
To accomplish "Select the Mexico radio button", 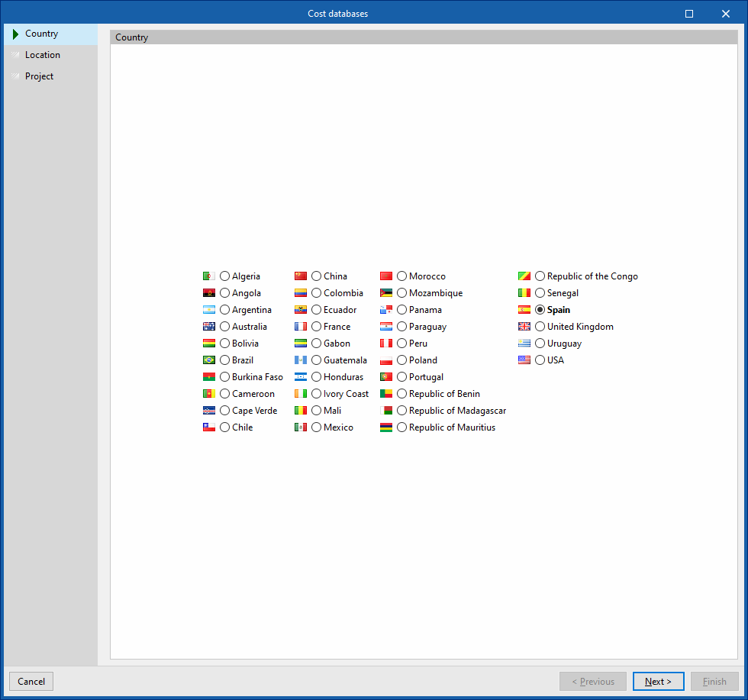I will tap(316, 427).
